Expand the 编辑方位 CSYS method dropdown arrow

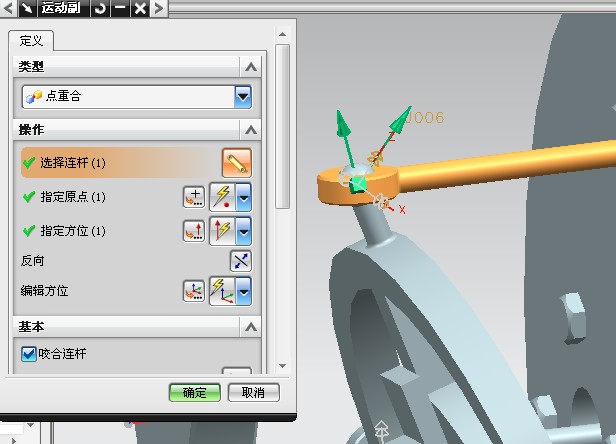[243, 291]
